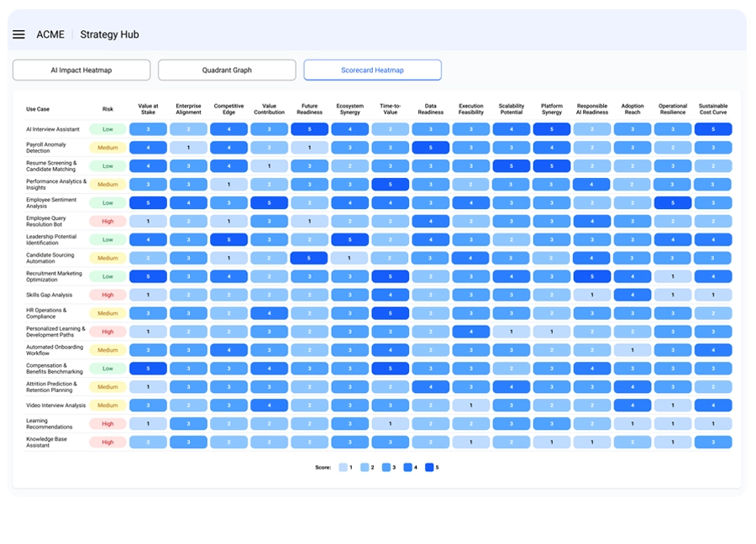Open the Quadrant Graph view

pos(226,70)
